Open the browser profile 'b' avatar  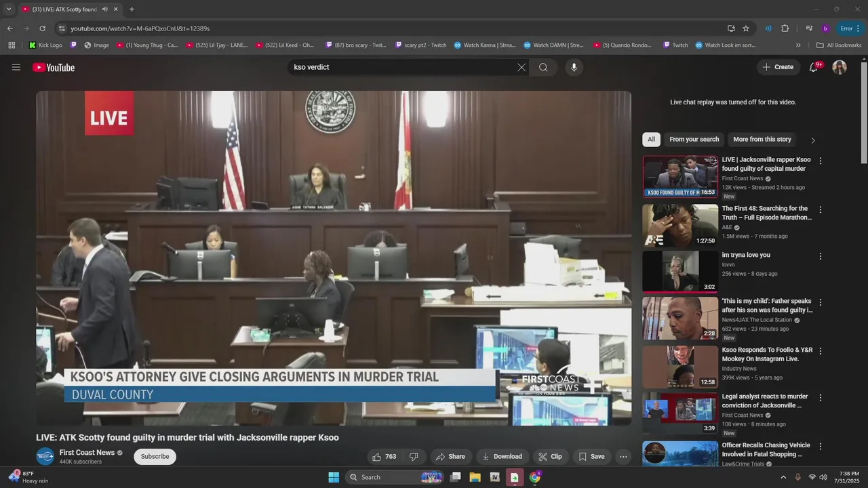pyautogui.click(x=825, y=28)
